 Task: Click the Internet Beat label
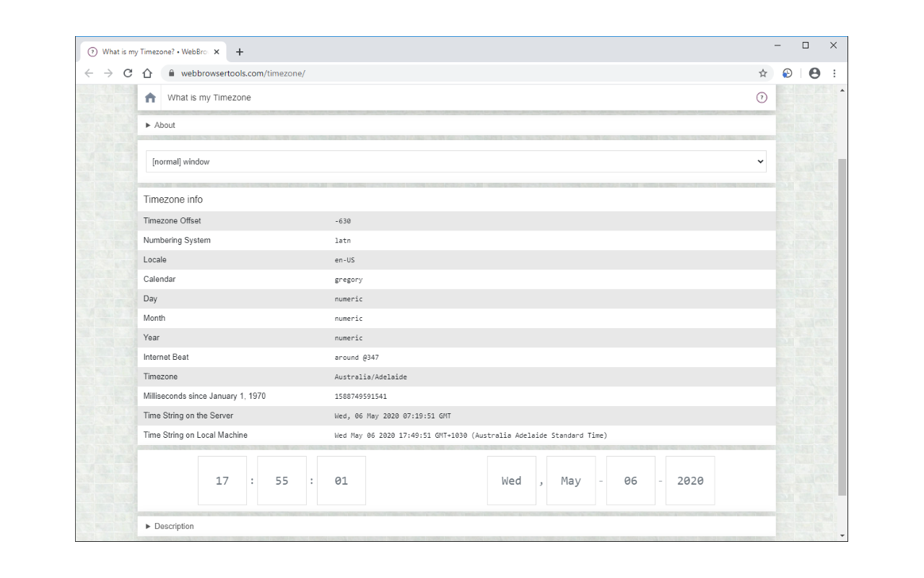(166, 357)
